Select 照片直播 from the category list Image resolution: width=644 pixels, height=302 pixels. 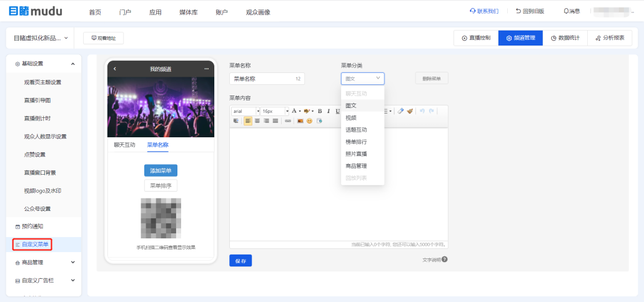click(363, 154)
